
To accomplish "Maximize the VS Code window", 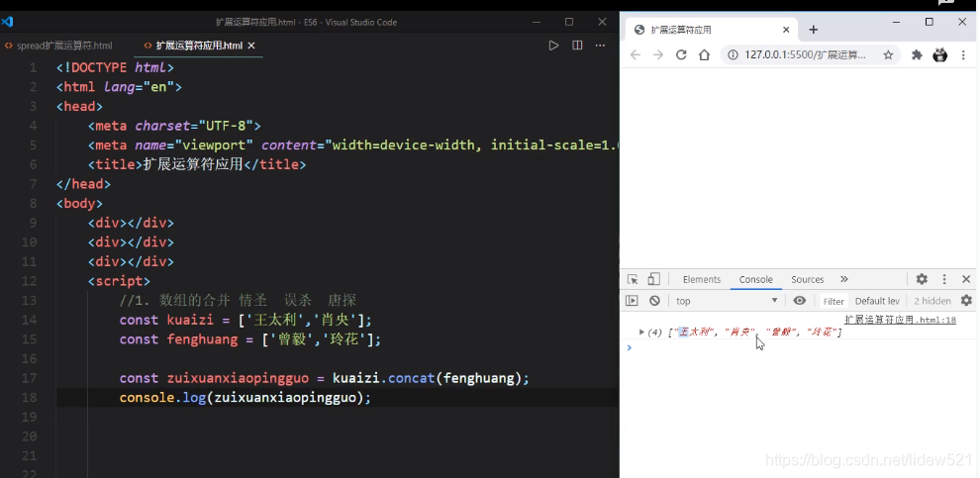I will [x=569, y=22].
